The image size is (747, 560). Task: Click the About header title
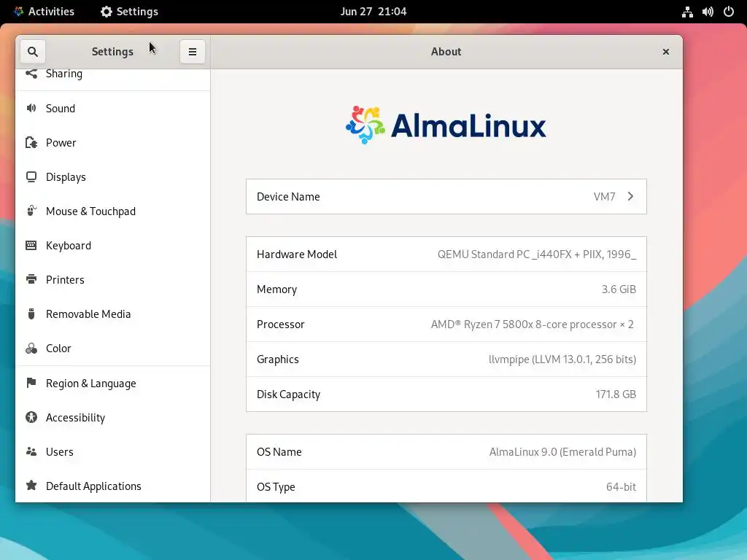pyautogui.click(x=446, y=52)
